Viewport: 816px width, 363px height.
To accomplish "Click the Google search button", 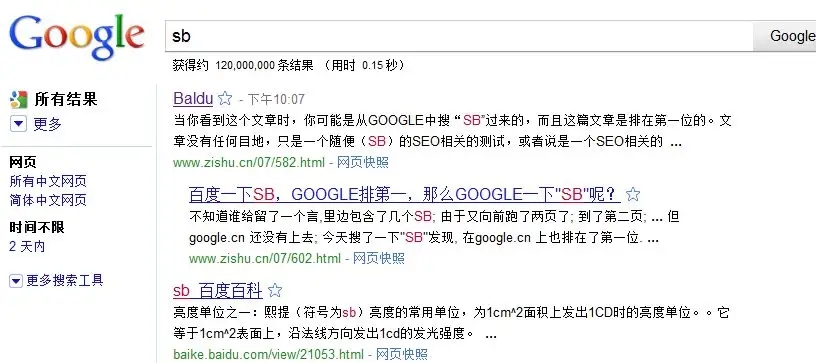I will pos(785,36).
